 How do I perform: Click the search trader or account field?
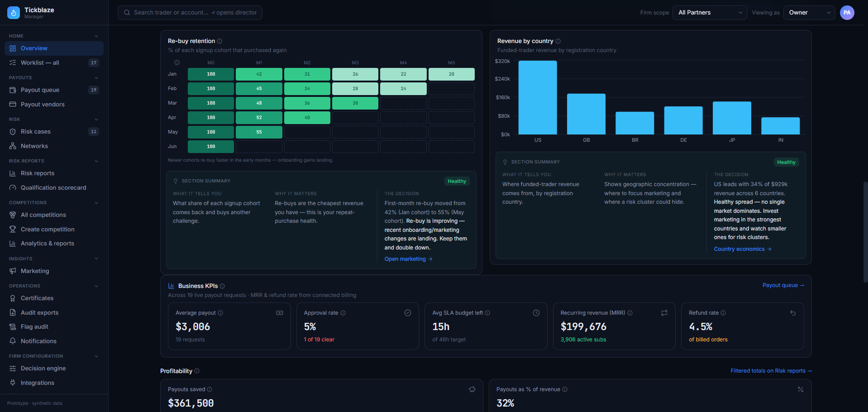(x=190, y=13)
